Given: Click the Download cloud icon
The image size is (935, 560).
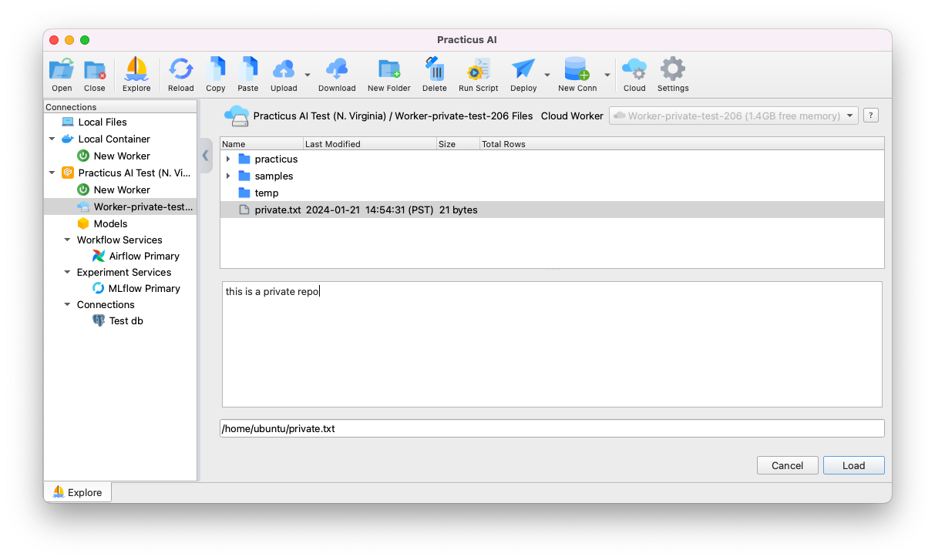Looking at the screenshot, I should 337,70.
